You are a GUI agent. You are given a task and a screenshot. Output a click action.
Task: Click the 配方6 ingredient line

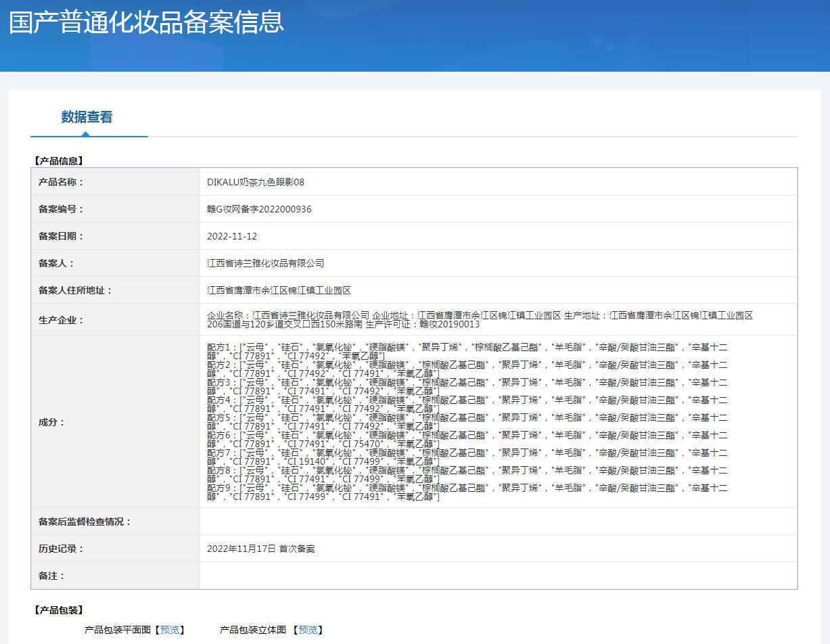467,435
